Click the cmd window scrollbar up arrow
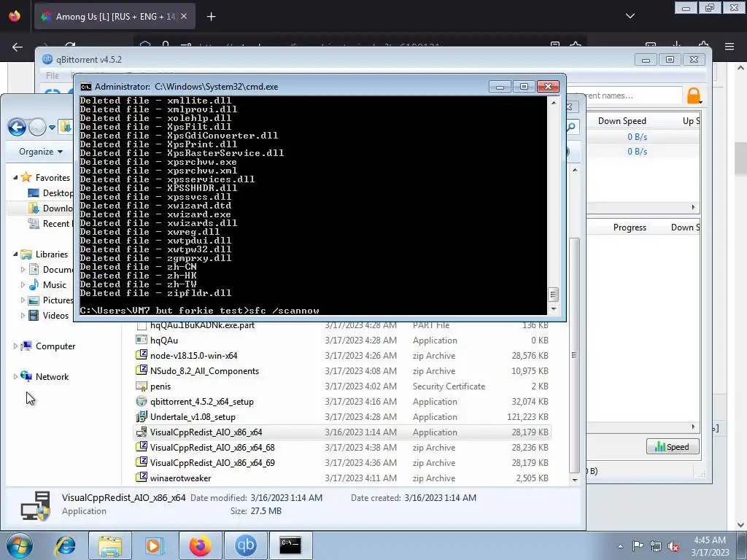 tap(553, 102)
